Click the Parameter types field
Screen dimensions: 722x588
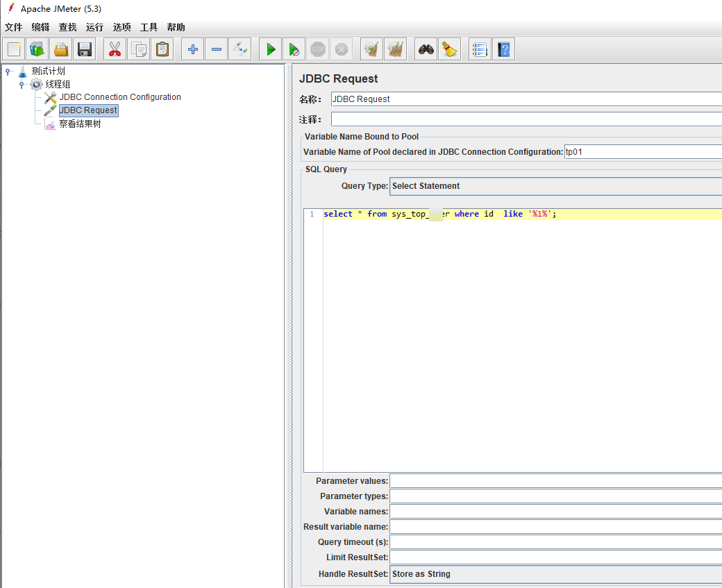coord(556,496)
